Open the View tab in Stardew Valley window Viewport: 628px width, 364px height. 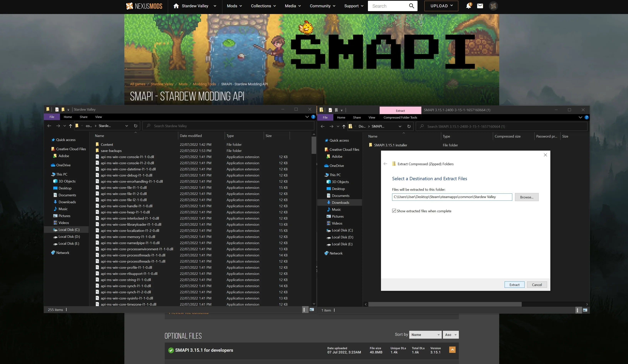click(98, 117)
